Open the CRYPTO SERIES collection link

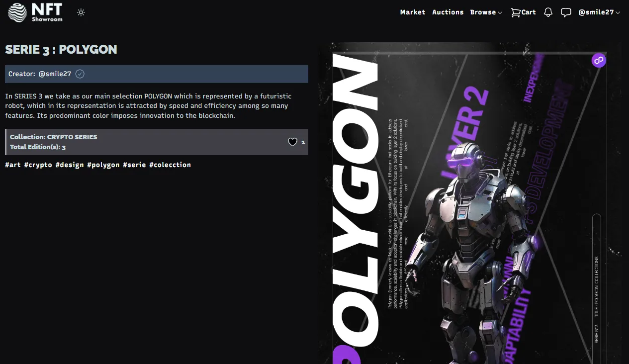[72, 137]
